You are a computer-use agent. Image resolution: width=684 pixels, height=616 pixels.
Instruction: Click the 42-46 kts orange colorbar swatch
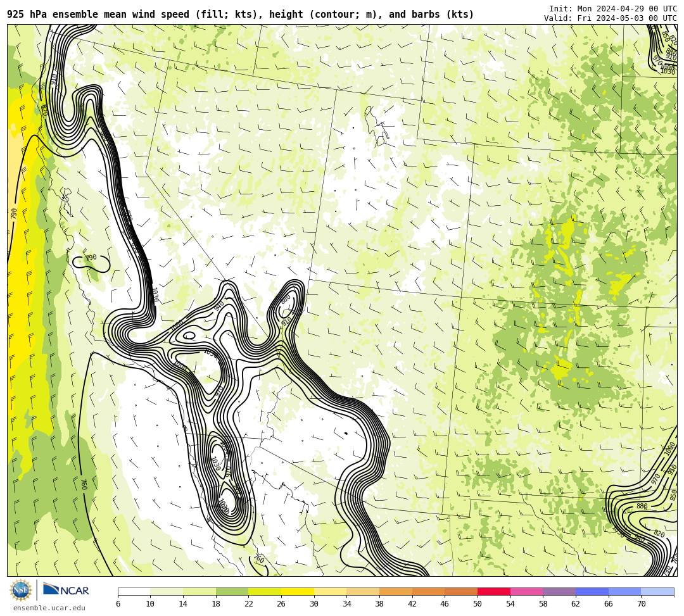click(428, 591)
